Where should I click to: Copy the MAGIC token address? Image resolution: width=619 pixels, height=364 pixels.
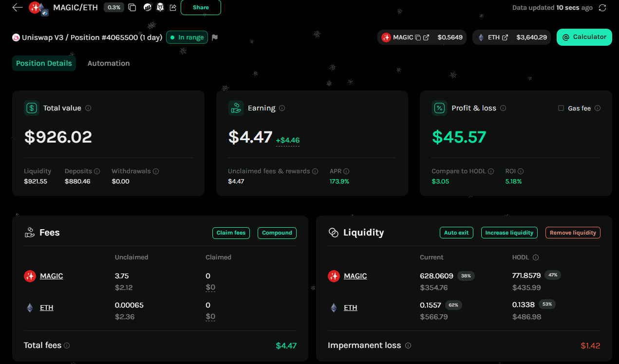coord(417,37)
